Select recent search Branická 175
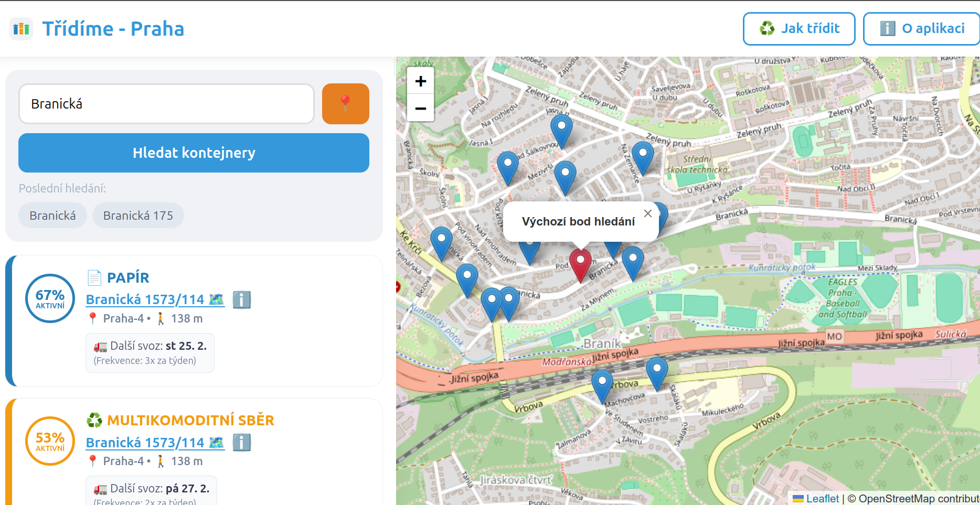980x505 pixels. (x=138, y=216)
